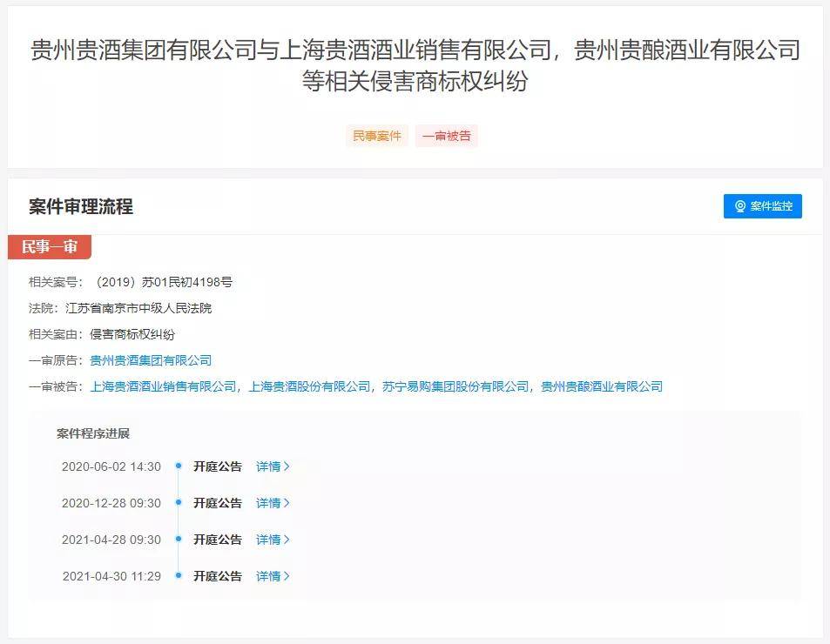Image resolution: width=830 pixels, height=644 pixels.
Task: Click the case title heading at top
Action: pyautogui.click(x=415, y=65)
